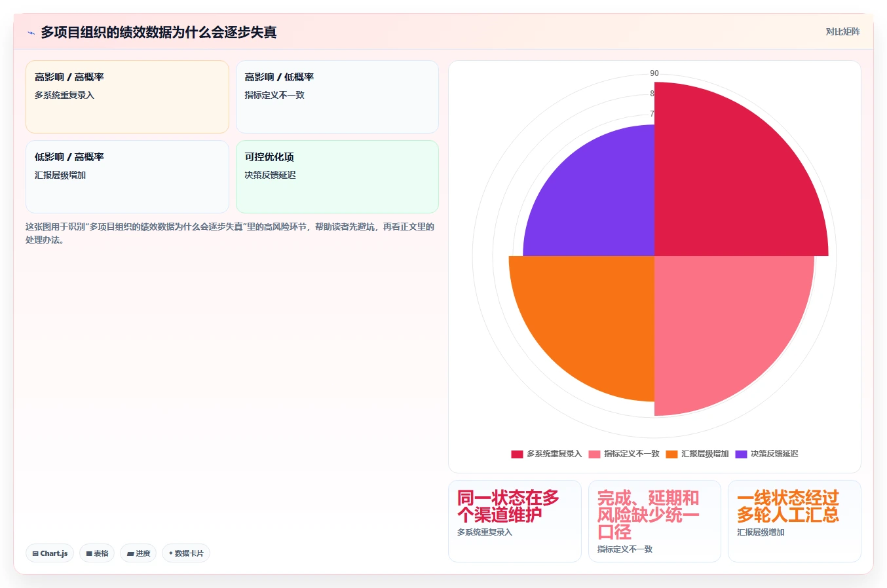Screen dimensions: 887x588
Task: Click the description paragraph starting 这张图用于识别
Action: (230, 233)
